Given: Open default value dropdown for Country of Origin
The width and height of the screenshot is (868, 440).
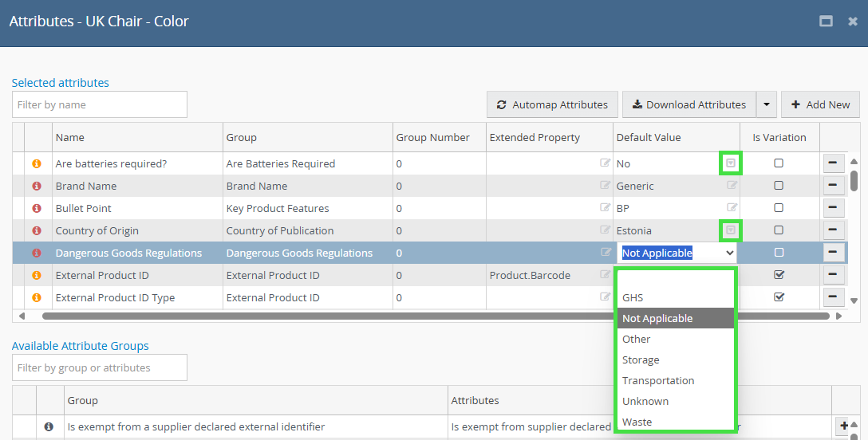Looking at the screenshot, I should (x=731, y=230).
